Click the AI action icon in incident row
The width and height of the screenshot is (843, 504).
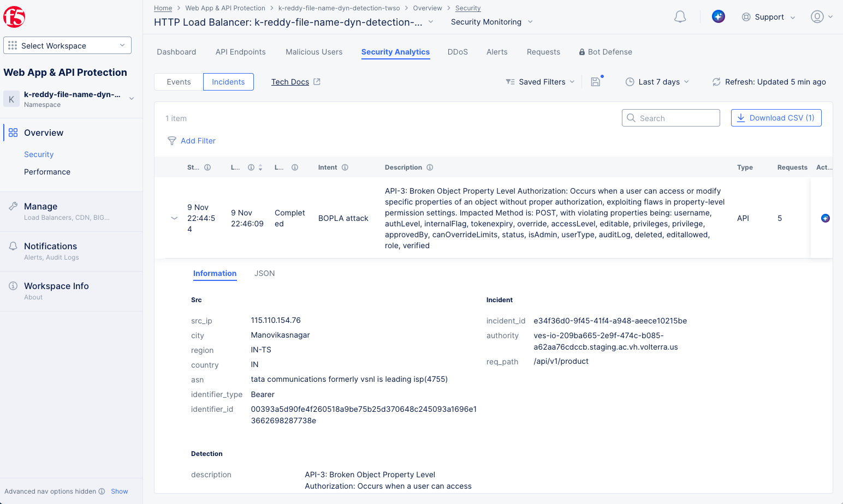[x=825, y=218]
